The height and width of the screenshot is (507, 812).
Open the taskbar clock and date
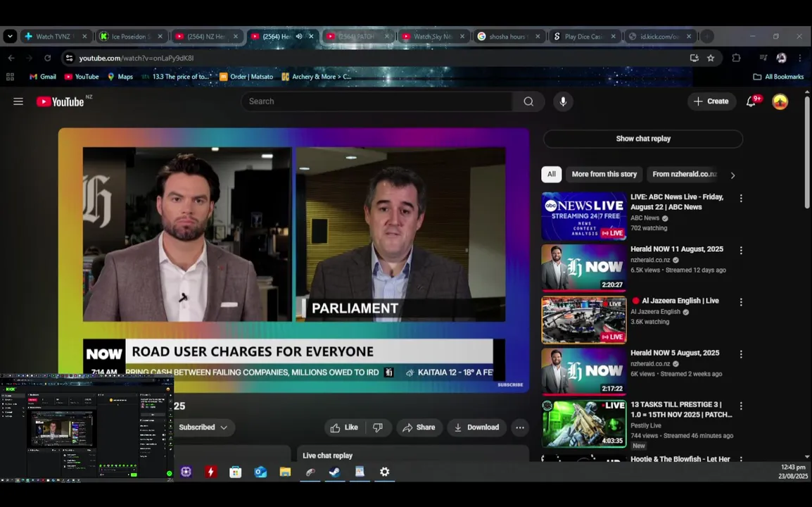coord(793,471)
